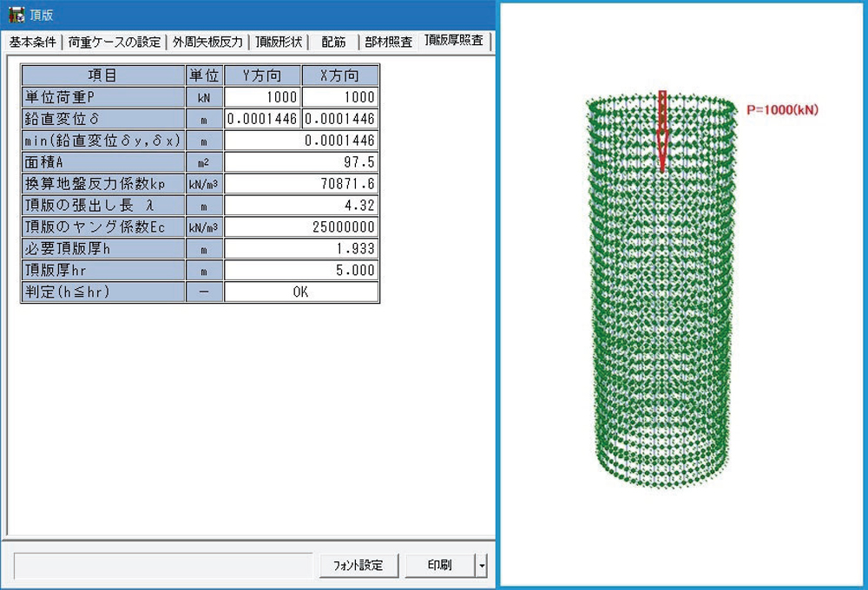
Task: Click the Y方向 鉛直変位δ cell
Action: 262,119
